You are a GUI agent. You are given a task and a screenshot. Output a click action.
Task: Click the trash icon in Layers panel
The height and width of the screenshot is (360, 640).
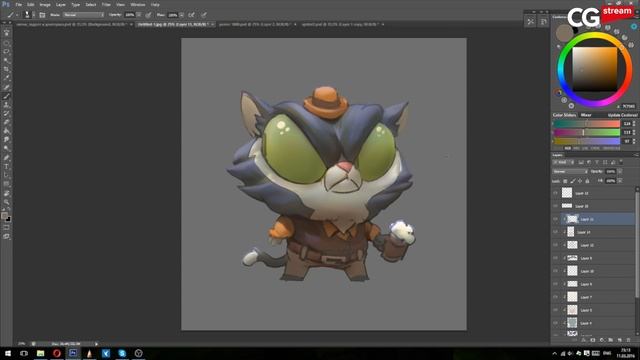(x=629, y=340)
